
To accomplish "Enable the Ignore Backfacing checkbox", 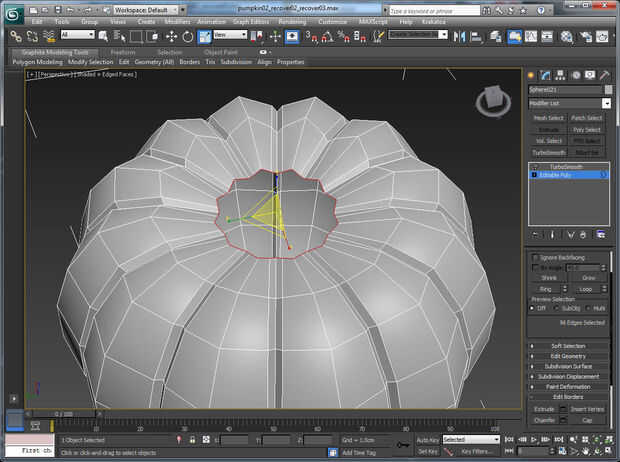I will pos(533,257).
